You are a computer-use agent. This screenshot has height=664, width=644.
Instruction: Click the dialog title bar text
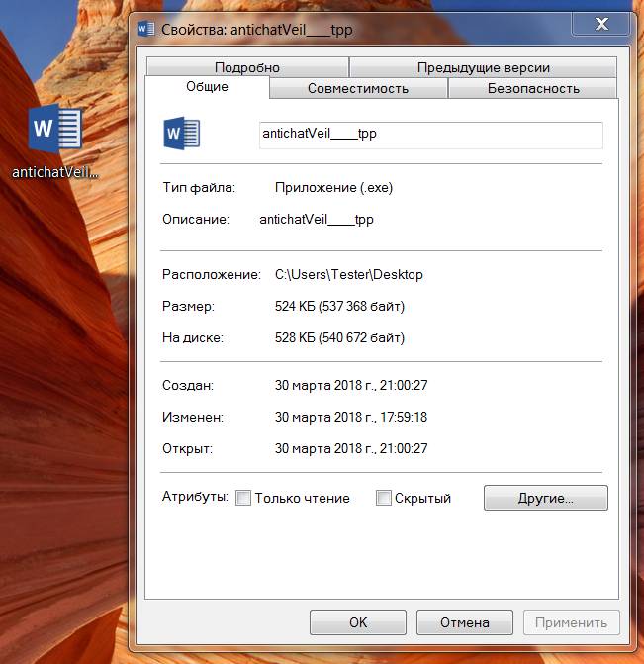(257, 30)
